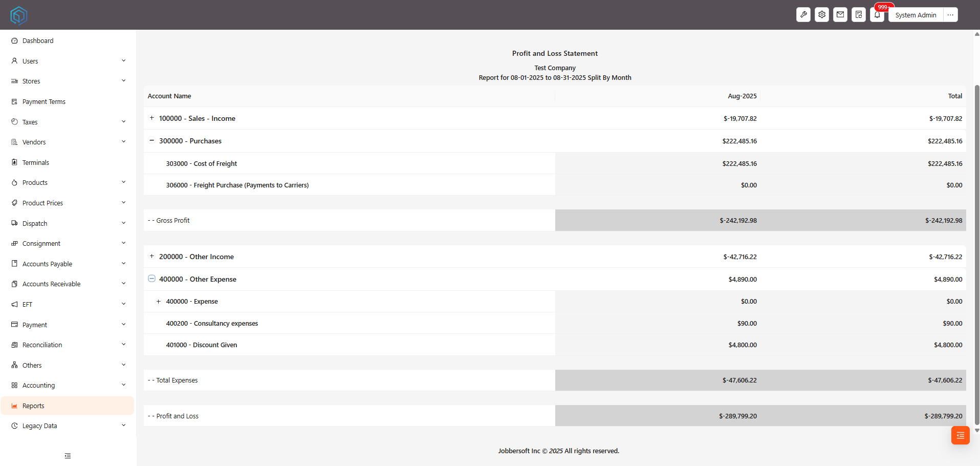Open the settings gear icon in header
This screenshot has height=466, width=980.
tap(822, 15)
